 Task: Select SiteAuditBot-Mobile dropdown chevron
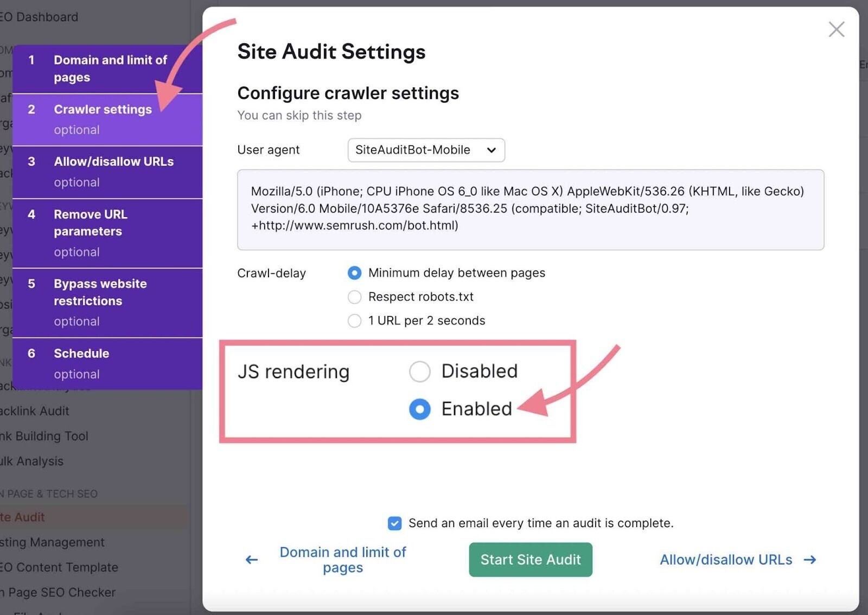point(491,150)
